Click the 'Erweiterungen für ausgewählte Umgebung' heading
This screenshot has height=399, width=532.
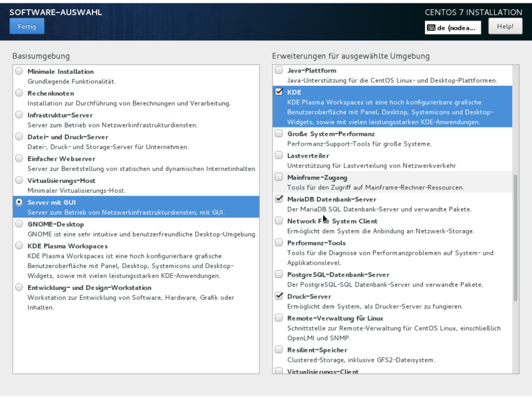click(x=351, y=56)
